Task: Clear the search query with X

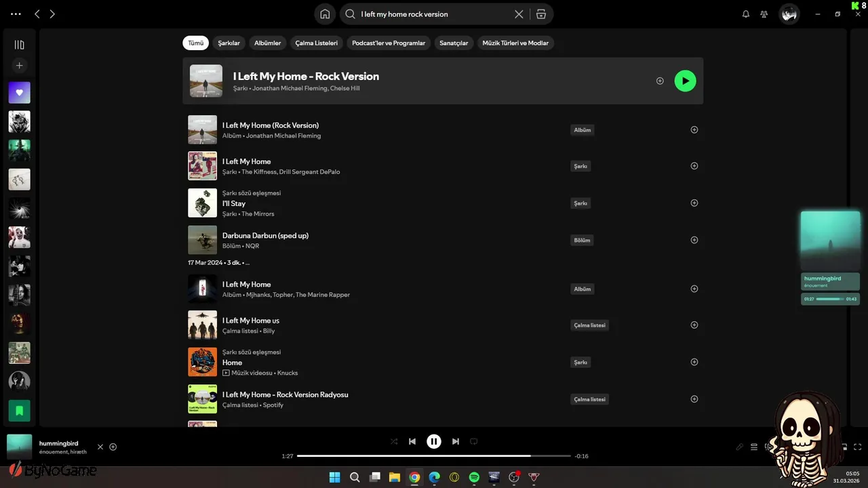Action: point(519,14)
